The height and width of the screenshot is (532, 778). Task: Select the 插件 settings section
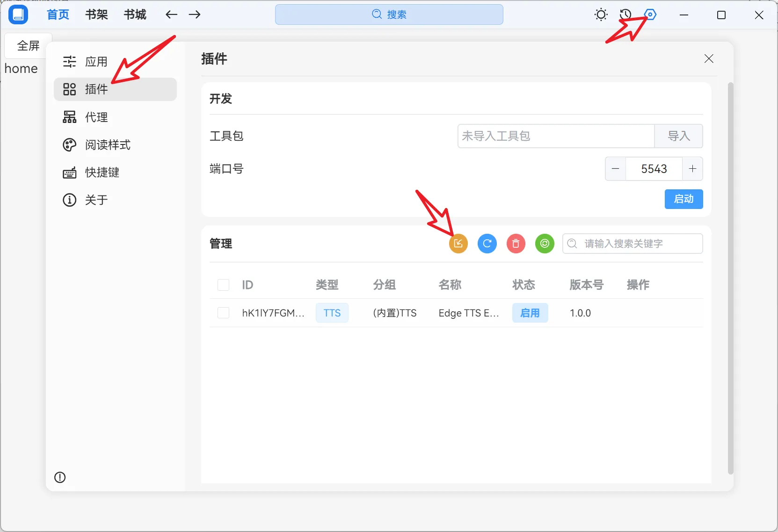coord(115,89)
